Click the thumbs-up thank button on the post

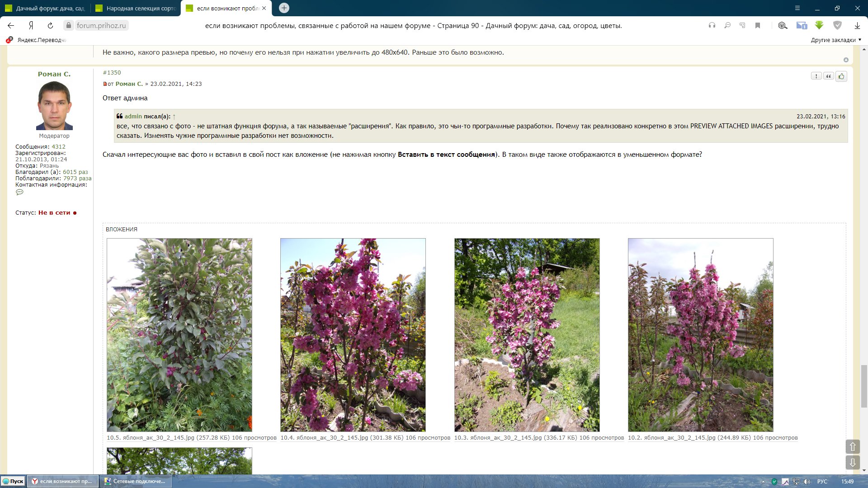[841, 76]
